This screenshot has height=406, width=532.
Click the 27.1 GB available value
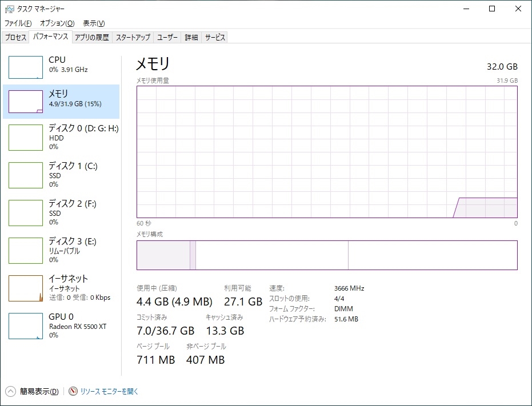(x=243, y=302)
